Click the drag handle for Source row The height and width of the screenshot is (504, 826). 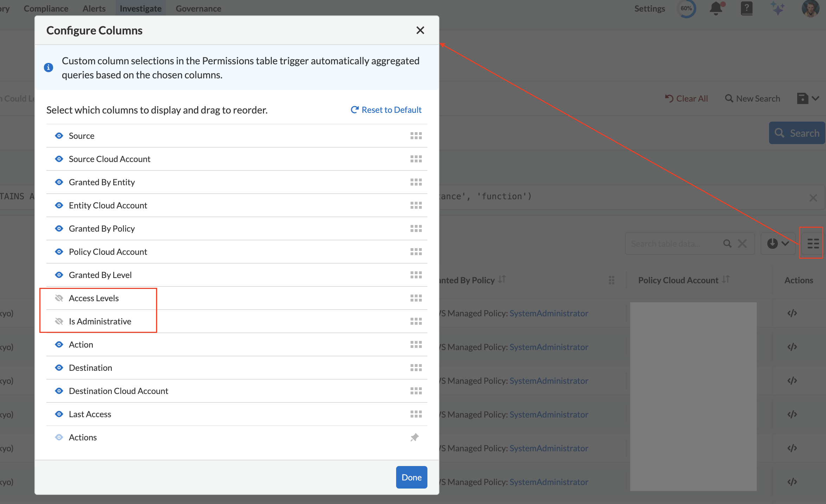tap(416, 136)
